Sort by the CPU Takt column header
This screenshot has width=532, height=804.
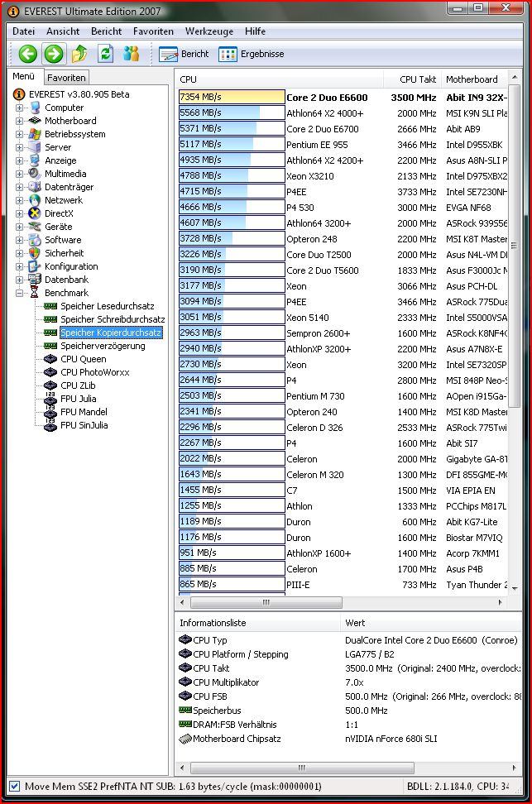412,79
